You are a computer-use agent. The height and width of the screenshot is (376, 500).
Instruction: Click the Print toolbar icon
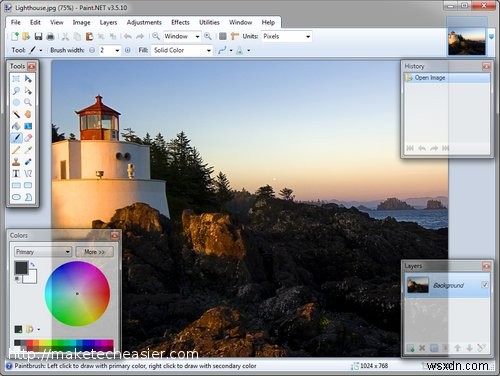[50, 36]
